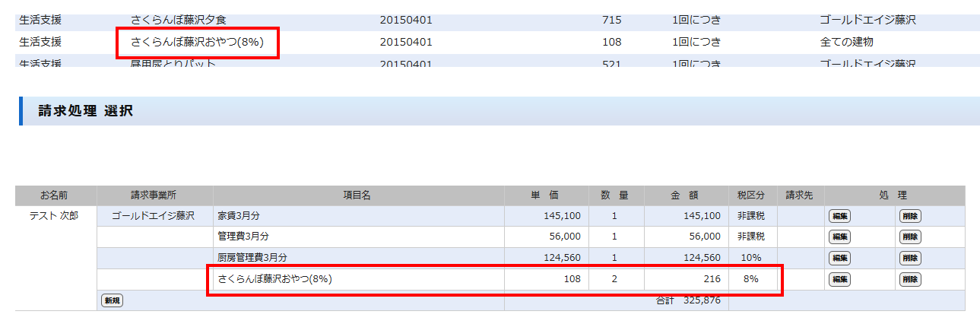The width and height of the screenshot is (980, 324).
Task: Click the 合計 325,876 total cell
Action: 687,300
